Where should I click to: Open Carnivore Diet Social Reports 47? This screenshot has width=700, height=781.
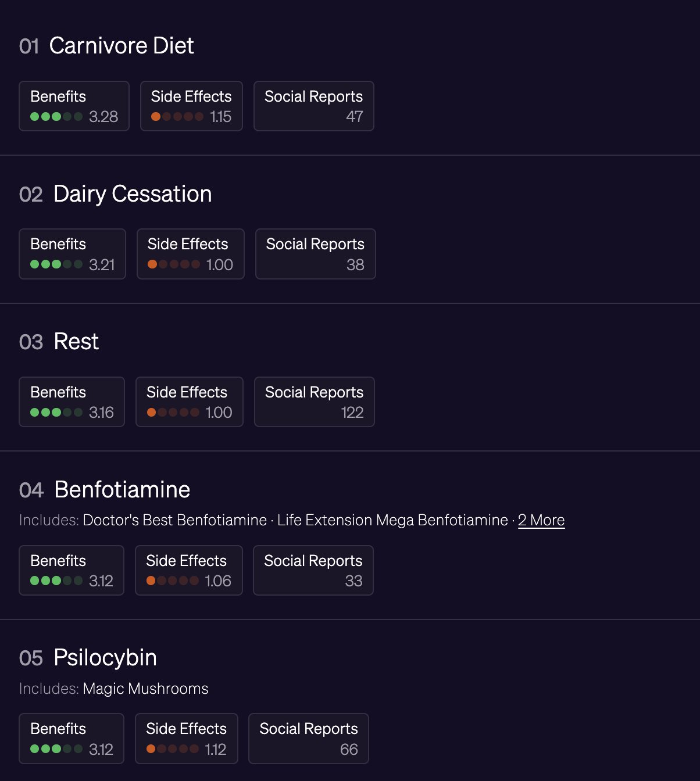pos(314,106)
